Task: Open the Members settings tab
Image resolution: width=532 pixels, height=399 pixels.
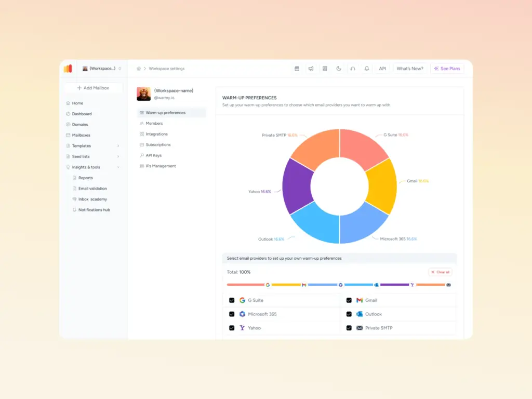Action: 154,124
